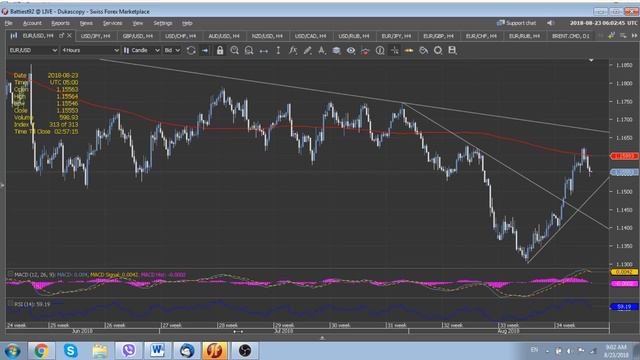
Task: Click the zoom out magnifier icon
Action: [249, 50]
